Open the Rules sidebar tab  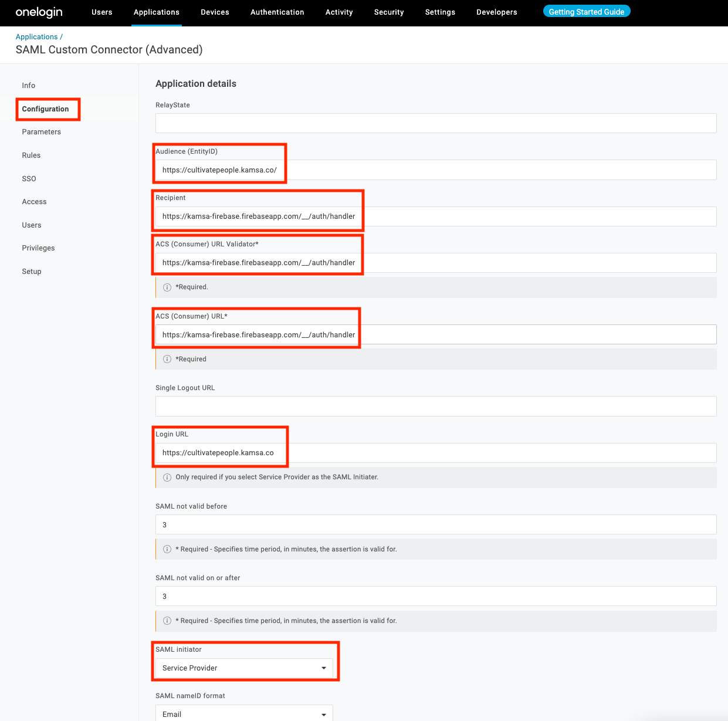[31, 155]
